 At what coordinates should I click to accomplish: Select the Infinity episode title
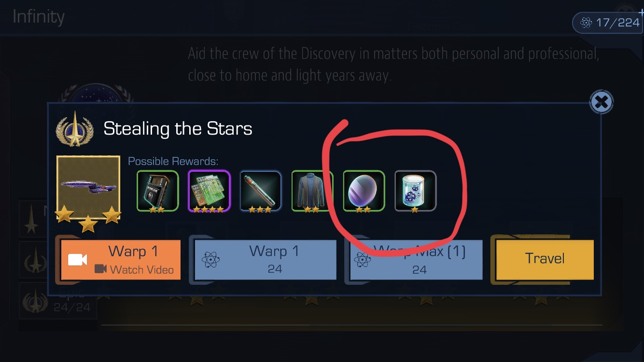click(39, 17)
